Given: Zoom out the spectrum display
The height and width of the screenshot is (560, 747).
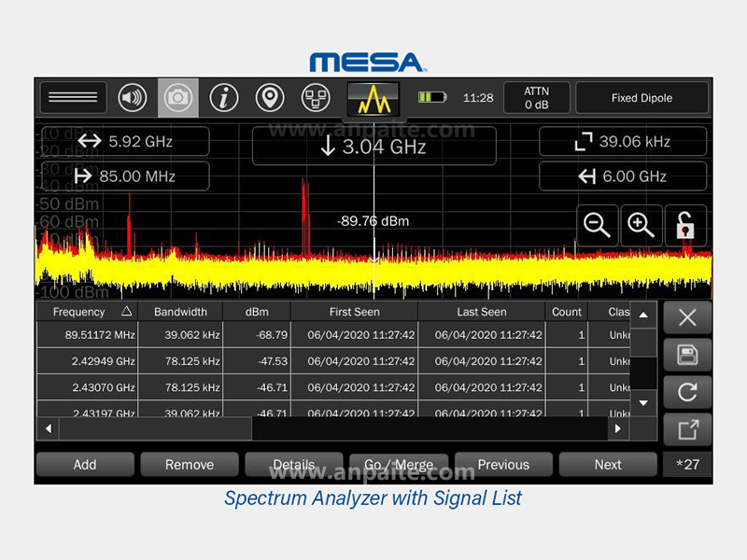Looking at the screenshot, I should point(597,225).
